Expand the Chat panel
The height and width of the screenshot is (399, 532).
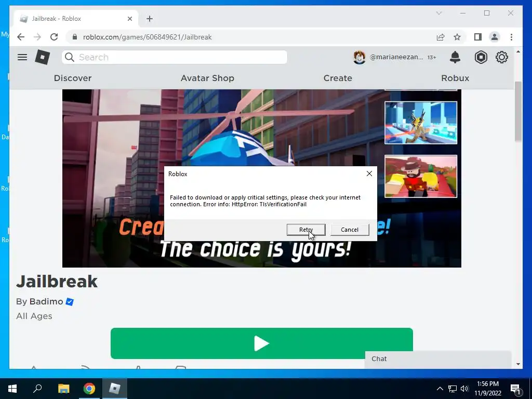coord(437,359)
